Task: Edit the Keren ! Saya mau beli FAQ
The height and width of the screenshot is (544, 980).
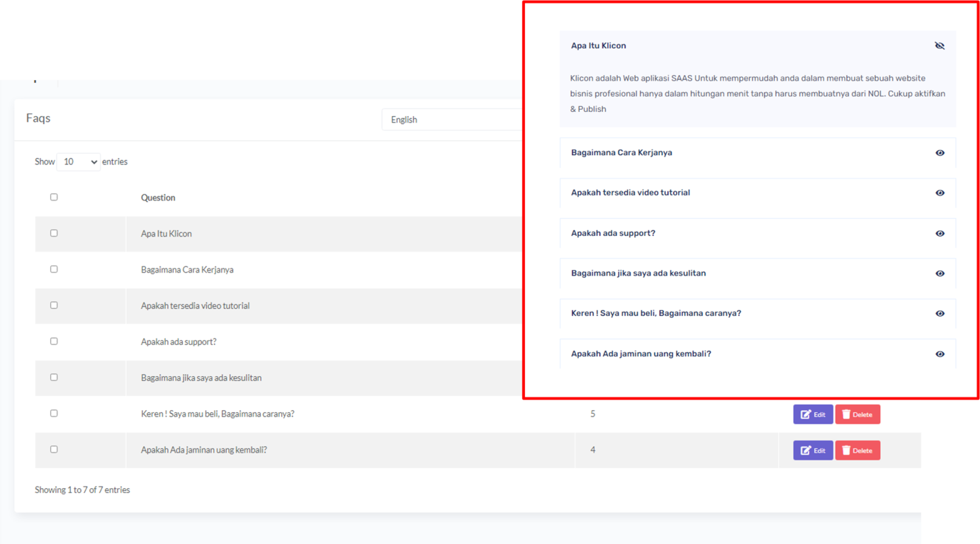Action: pyautogui.click(x=813, y=414)
